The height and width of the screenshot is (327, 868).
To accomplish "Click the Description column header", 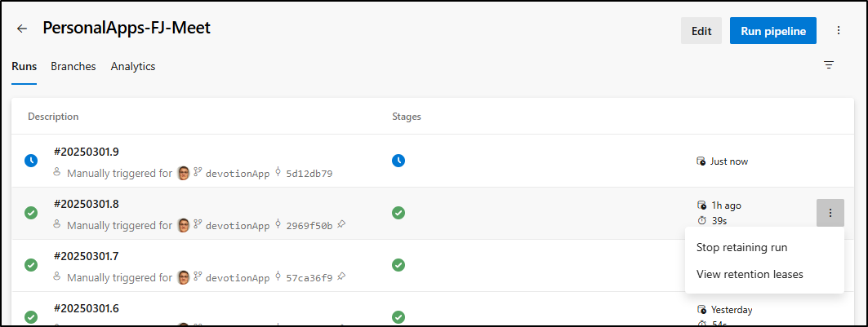I will 53,117.
